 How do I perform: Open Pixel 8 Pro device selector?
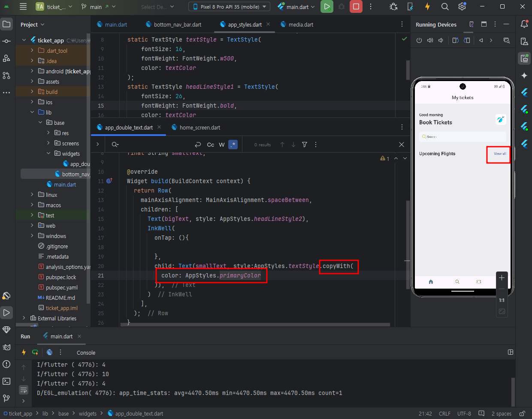229,6
